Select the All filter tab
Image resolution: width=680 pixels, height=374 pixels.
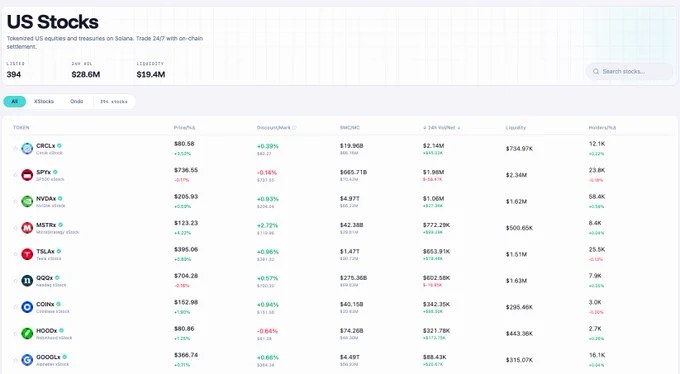[x=15, y=102]
